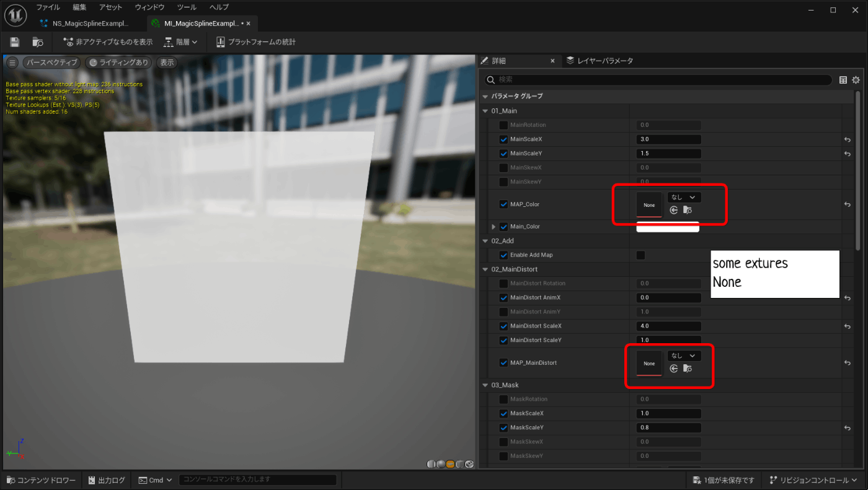Collapse the 01_Main group
The width and height of the screenshot is (868, 490).
tap(485, 112)
